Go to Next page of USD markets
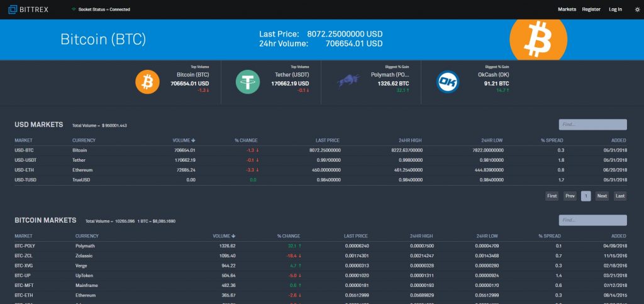The width and height of the screenshot is (644, 304). point(602,196)
